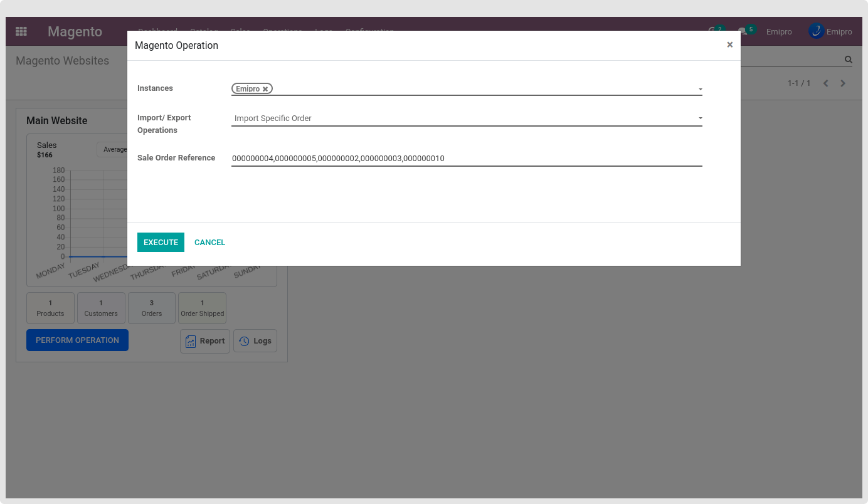Open the apps grid menu icon

coord(21,31)
